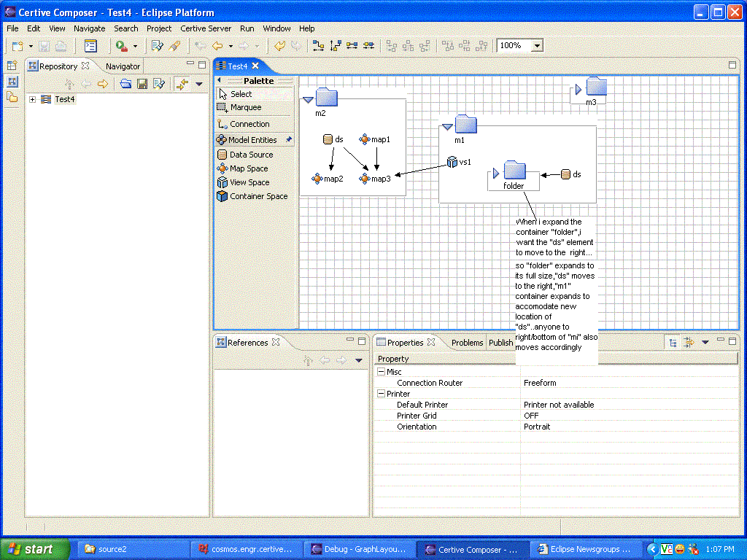Switch to the Problems tab
This screenshot has height=560, width=747.
coord(468,343)
